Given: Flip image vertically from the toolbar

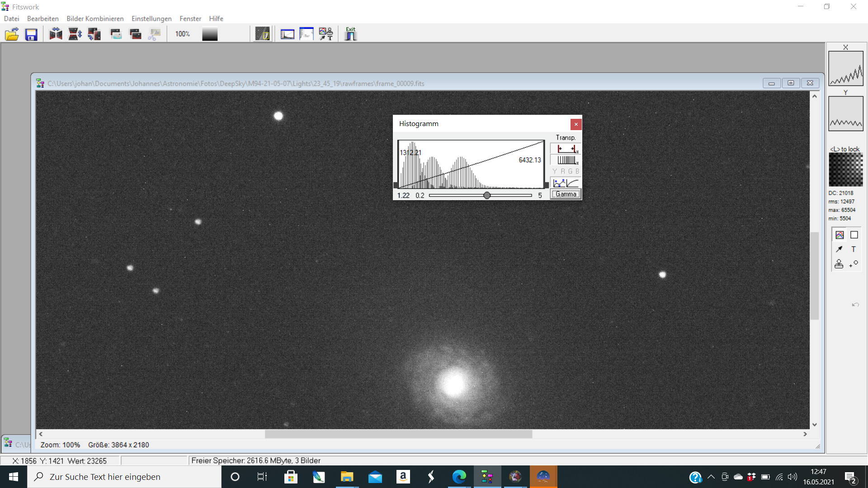Looking at the screenshot, I should point(75,34).
